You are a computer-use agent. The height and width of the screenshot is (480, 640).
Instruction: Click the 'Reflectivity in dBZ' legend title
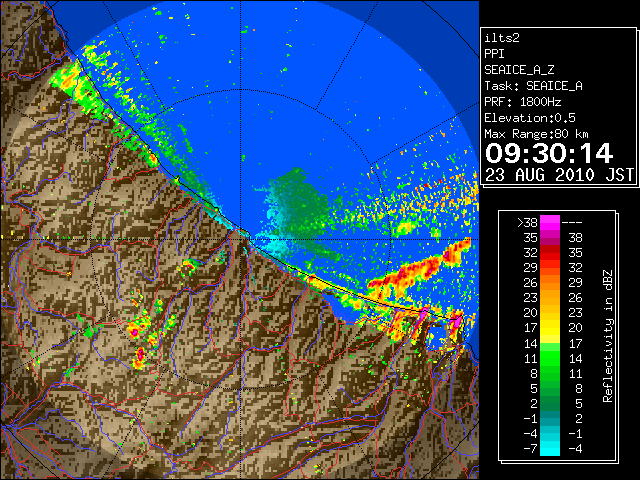(608, 336)
